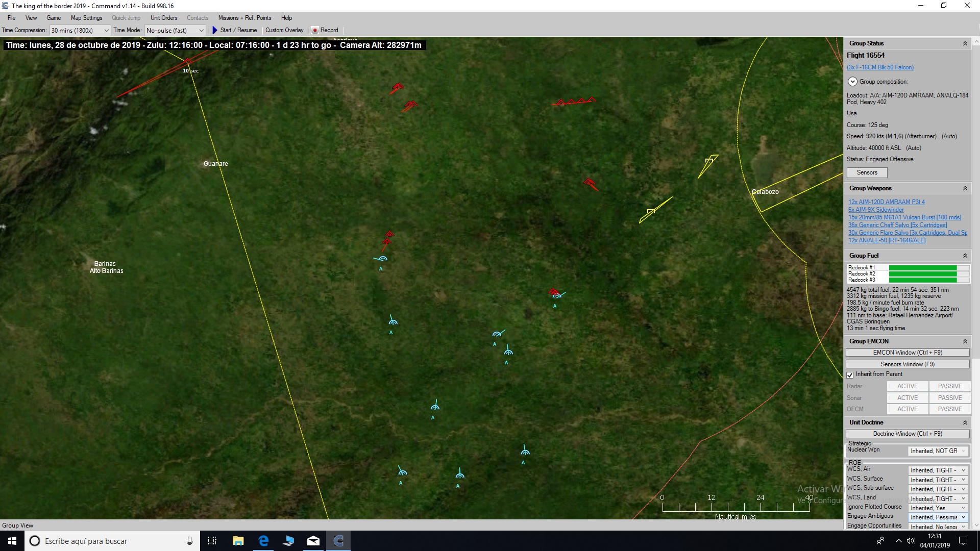Open Microsoft Edge from the taskbar
980x551 pixels.
click(x=263, y=541)
